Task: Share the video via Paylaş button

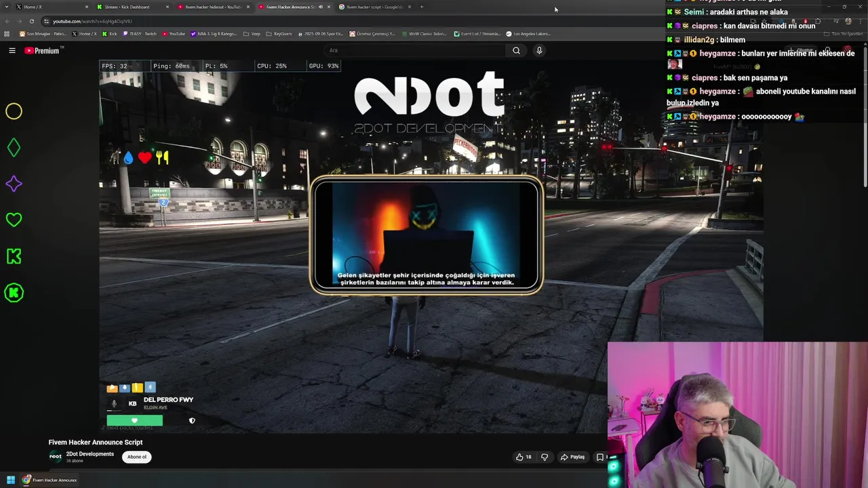Action: pos(572,457)
